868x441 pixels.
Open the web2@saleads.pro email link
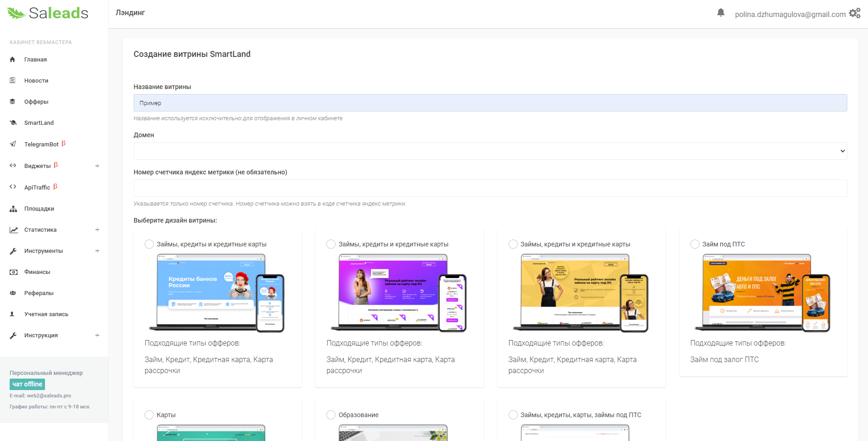coord(49,396)
